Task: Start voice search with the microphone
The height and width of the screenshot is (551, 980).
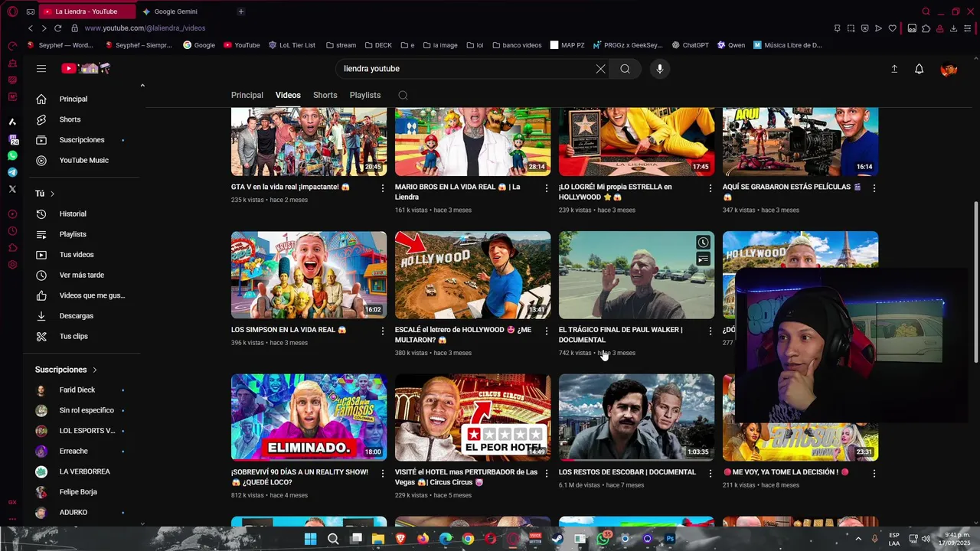Action: (x=660, y=69)
